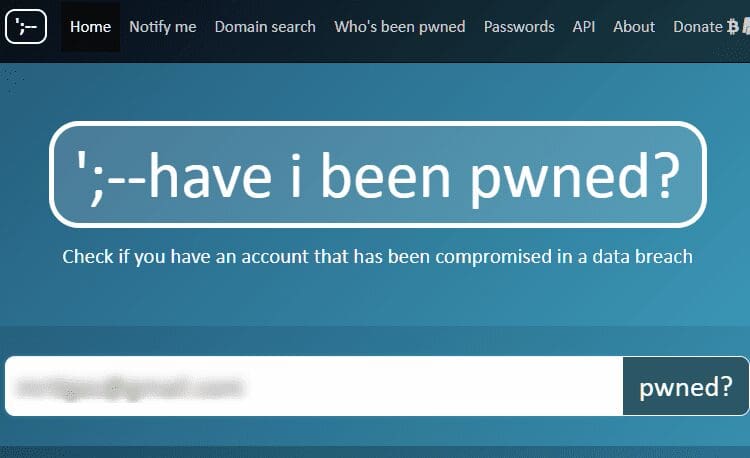This screenshot has height=458, width=750.
Task: Click the ';-- logo icon in navbar
Action: pyautogui.click(x=26, y=26)
